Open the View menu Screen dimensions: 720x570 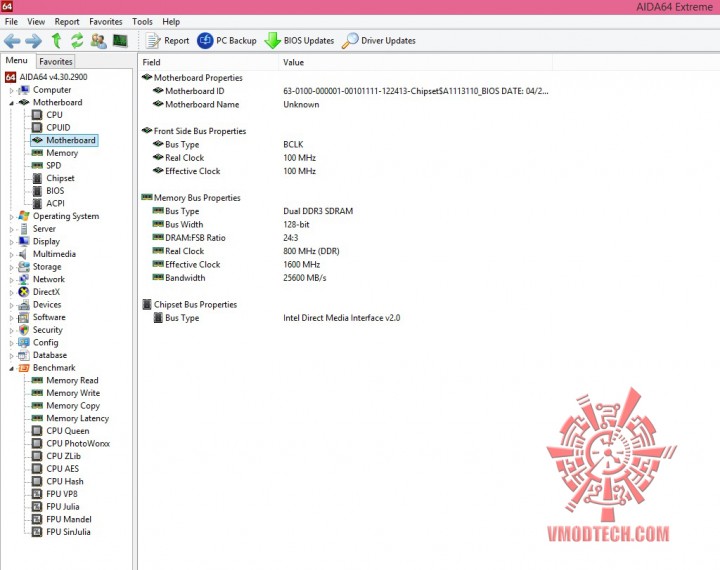coord(36,22)
